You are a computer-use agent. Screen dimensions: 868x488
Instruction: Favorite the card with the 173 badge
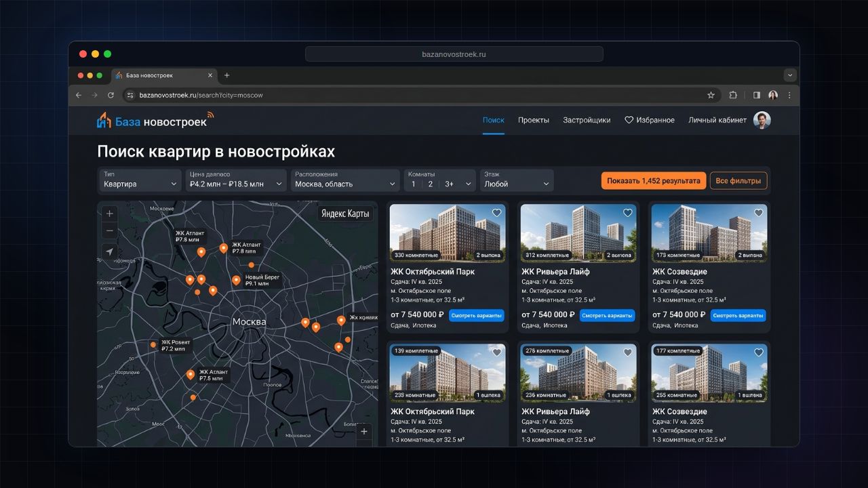click(x=758, y=213)
